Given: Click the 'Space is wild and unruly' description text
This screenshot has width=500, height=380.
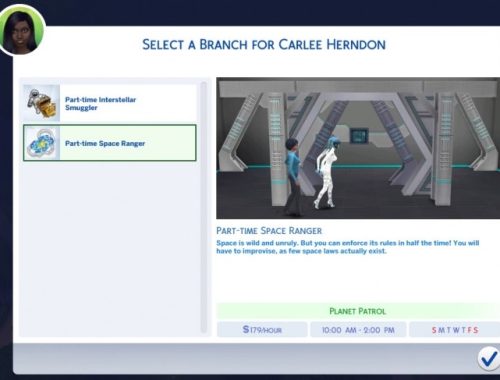Looking at the screenshot, I should click(348, 247).
